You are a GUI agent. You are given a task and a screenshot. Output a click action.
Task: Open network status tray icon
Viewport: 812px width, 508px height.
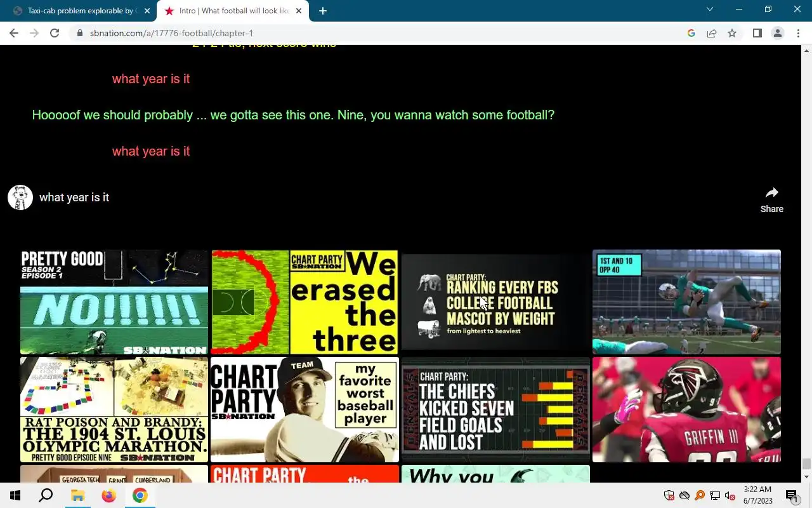pyautogui.click(x=715, y=496)
